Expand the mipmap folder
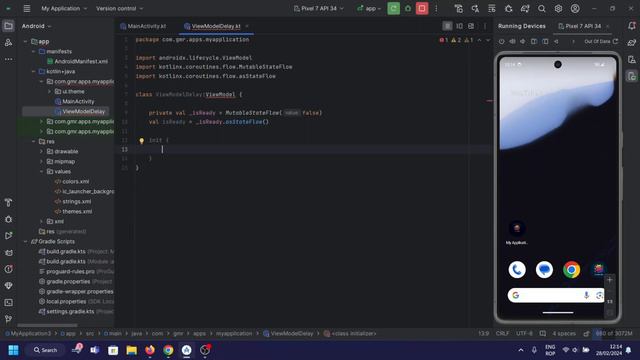Viewport: 640px width, 360px height. 41,161
